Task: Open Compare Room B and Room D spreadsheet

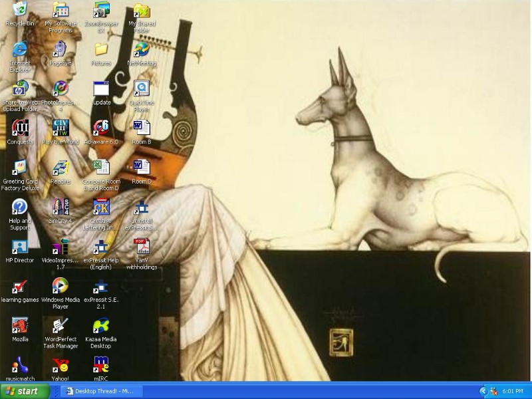Action: coord(101,168)
